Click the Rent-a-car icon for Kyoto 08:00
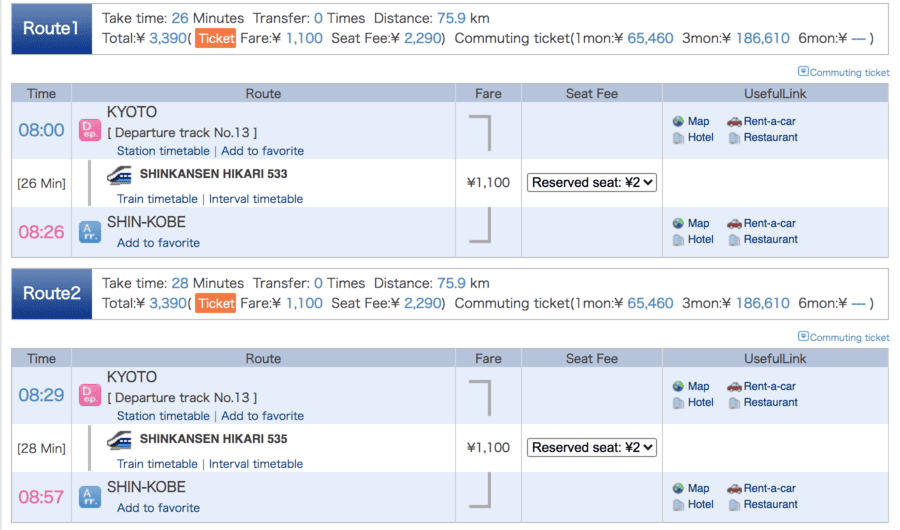 (x=734, y=121)
